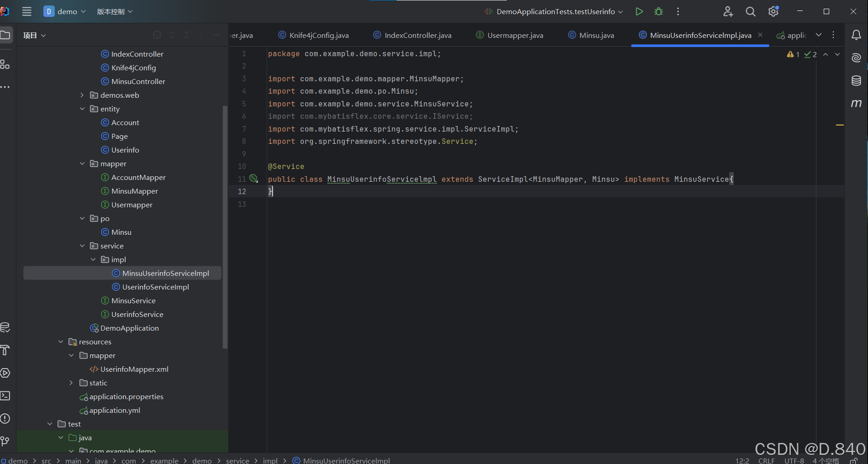Click CRLF line separator in status bar
This screenshot has height=464, width=868.
click(766, 461)
